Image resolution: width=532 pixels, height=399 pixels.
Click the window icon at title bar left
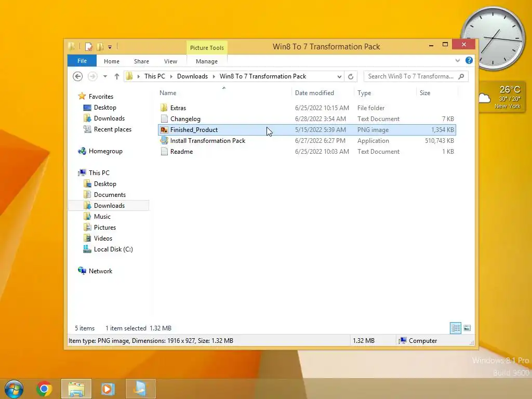click(72, 46)
